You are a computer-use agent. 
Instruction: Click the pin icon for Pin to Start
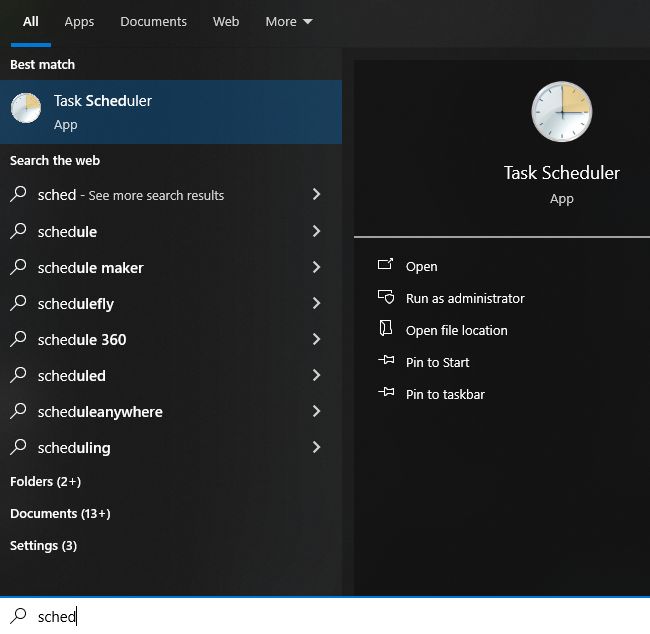[x=386, y=360]
